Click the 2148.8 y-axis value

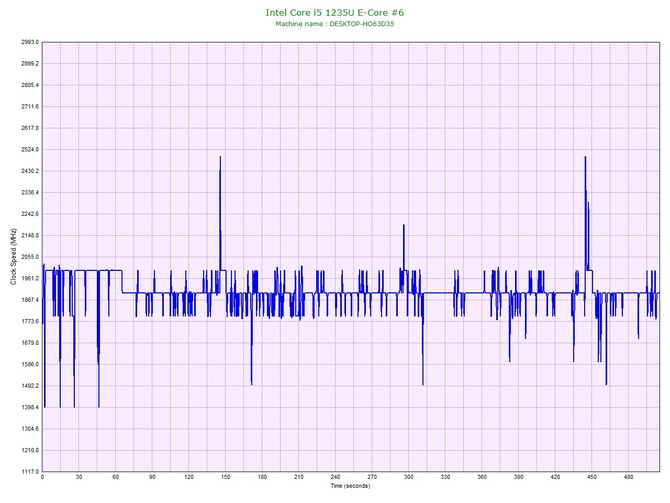coord(30,235)
